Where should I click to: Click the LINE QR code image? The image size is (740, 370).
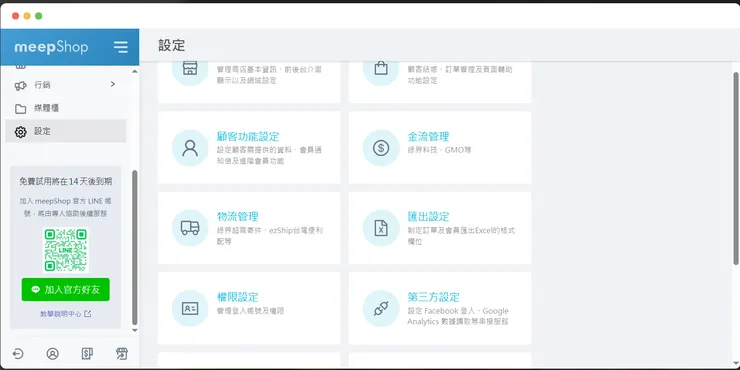[x=66, y=250]
